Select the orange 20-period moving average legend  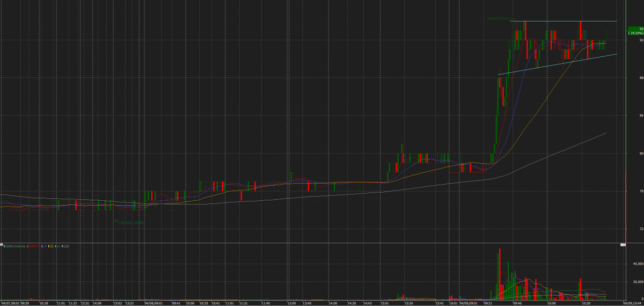[51, 246]
